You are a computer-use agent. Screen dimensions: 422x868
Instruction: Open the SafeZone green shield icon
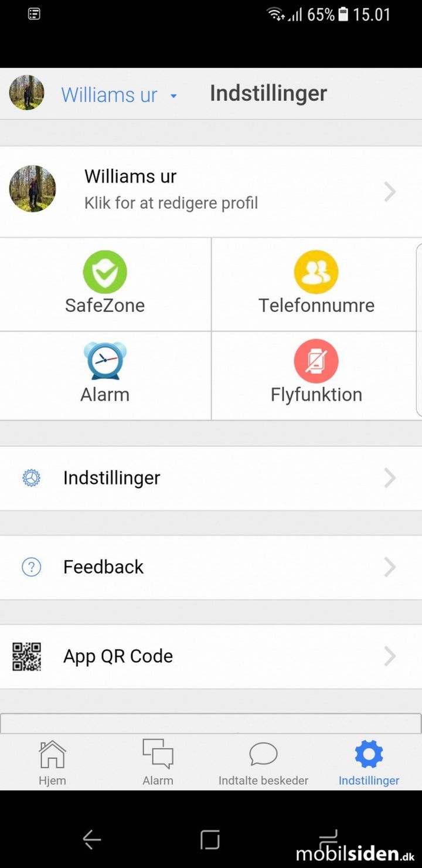105,272
